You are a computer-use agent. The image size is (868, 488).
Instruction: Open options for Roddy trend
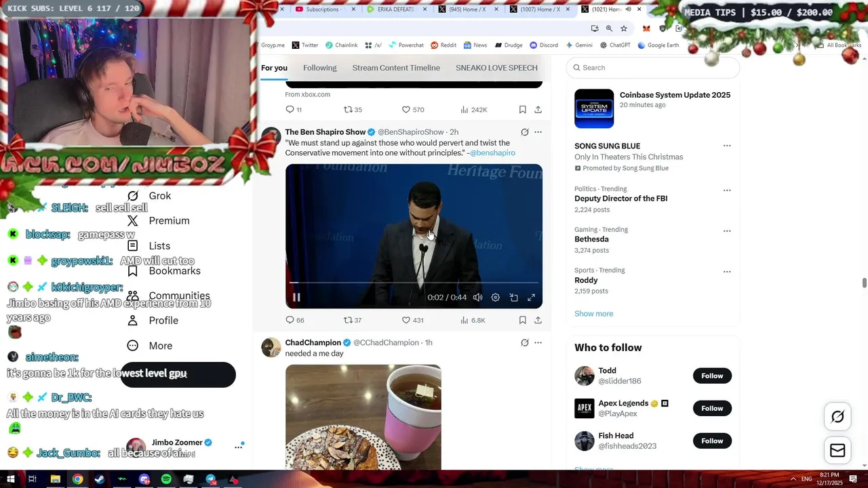pyautogui.click(x=727, y=272)
